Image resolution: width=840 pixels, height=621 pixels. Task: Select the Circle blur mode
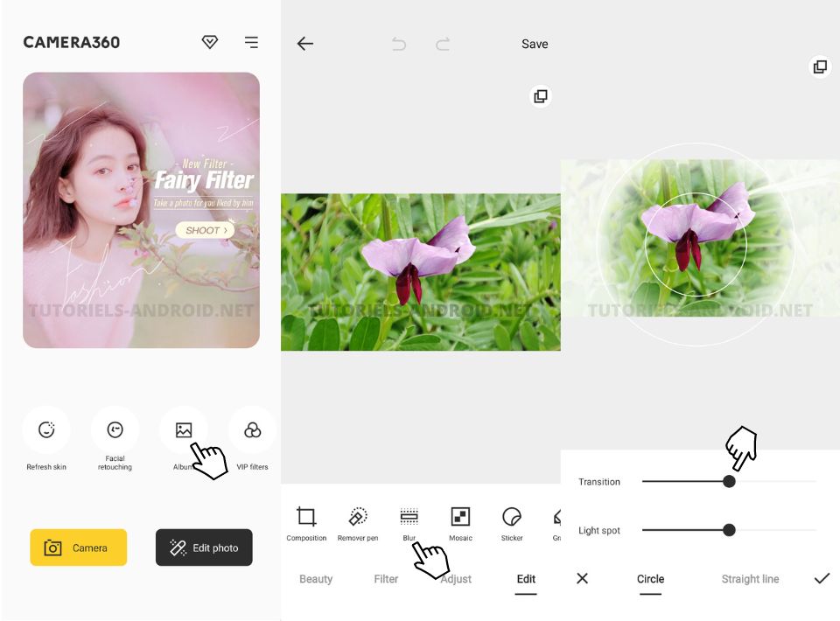click(650, 579)
